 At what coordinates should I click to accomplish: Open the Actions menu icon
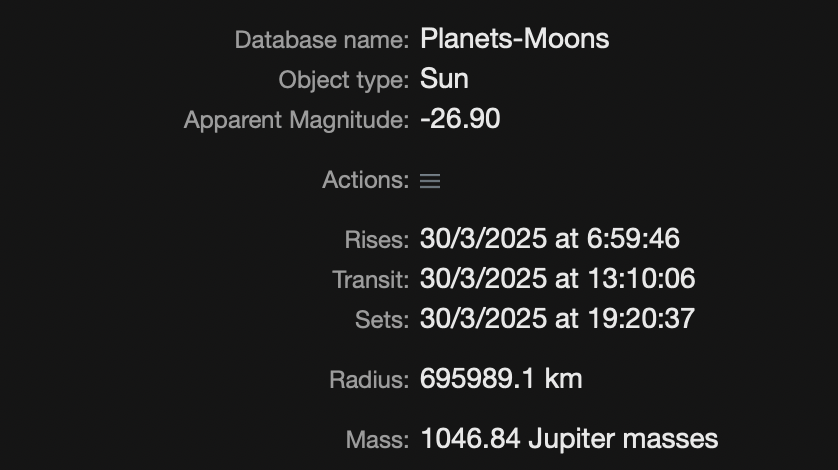click(x=430, y=181)
